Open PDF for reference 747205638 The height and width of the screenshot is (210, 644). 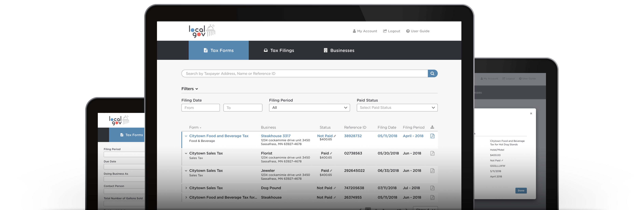pyautogui.click(x=432, y=188)
